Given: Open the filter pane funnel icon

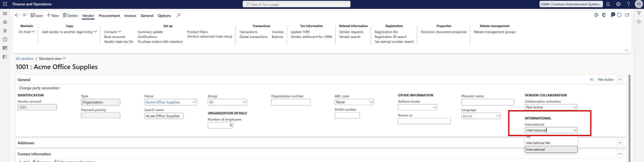Looking at the screenshot, I should [x=639, y=13].
